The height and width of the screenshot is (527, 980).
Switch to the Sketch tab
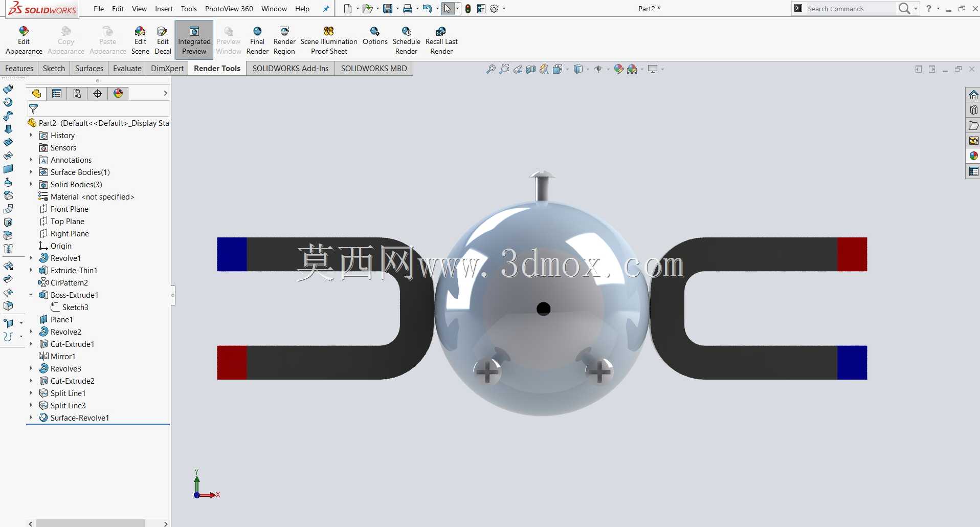point(54,69)
